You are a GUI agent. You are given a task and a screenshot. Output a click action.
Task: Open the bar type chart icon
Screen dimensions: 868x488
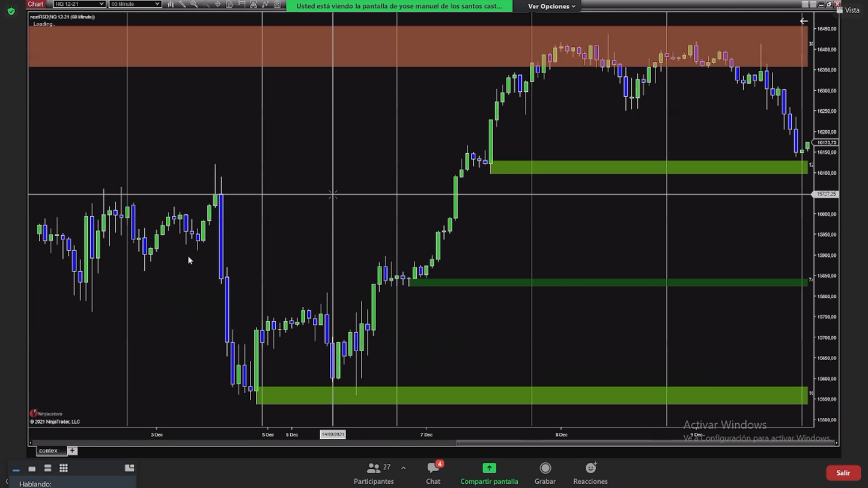(171, 4)
